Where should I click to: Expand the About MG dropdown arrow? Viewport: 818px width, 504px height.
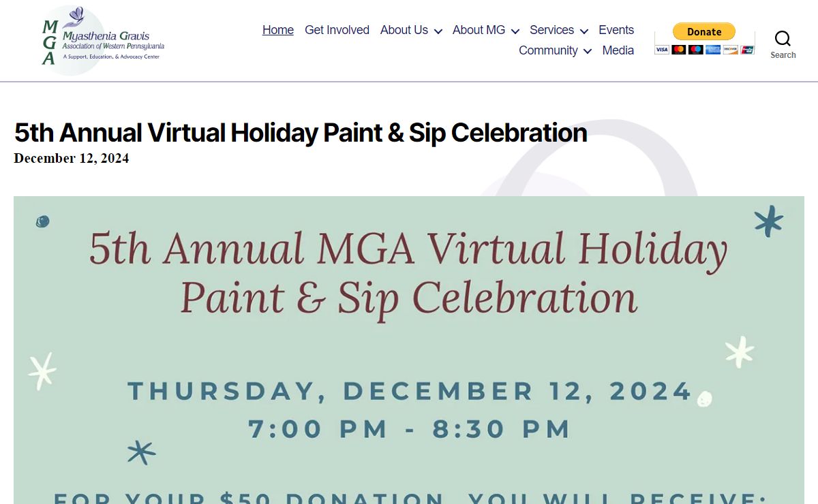515,31
